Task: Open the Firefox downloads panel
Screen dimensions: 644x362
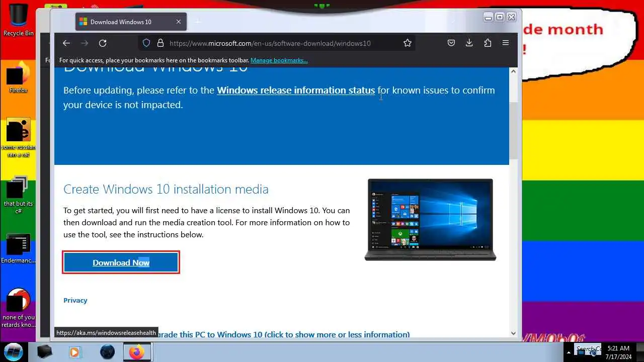Action: coord(469,43)
